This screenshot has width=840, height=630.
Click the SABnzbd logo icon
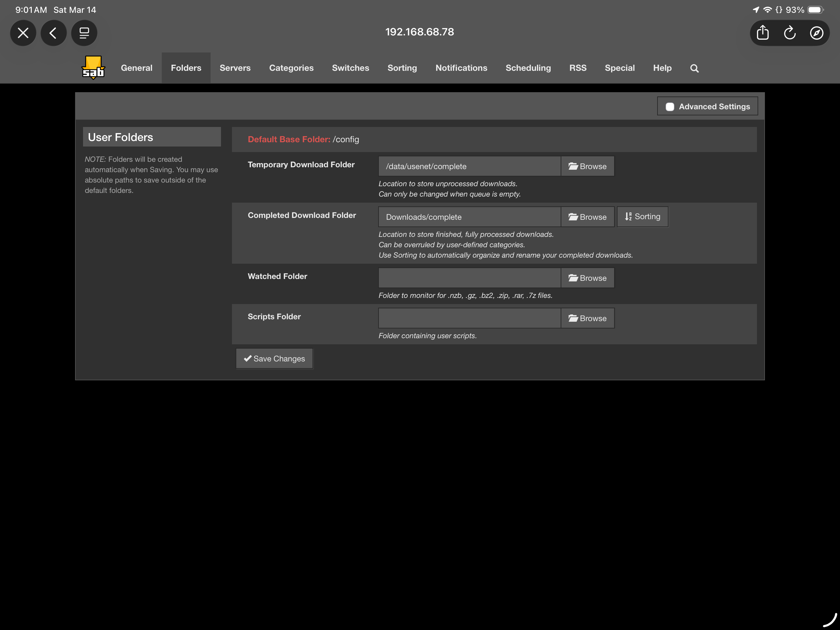pos(93,68)
